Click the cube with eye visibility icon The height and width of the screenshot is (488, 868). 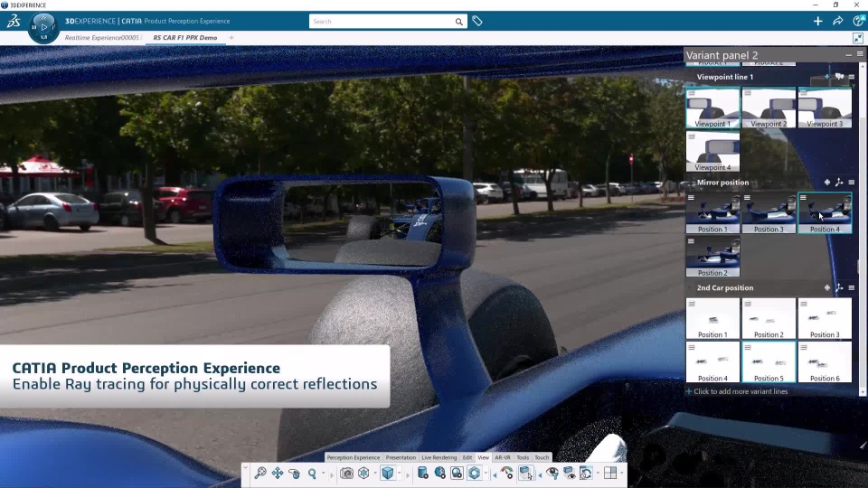(x=569, y=473)
